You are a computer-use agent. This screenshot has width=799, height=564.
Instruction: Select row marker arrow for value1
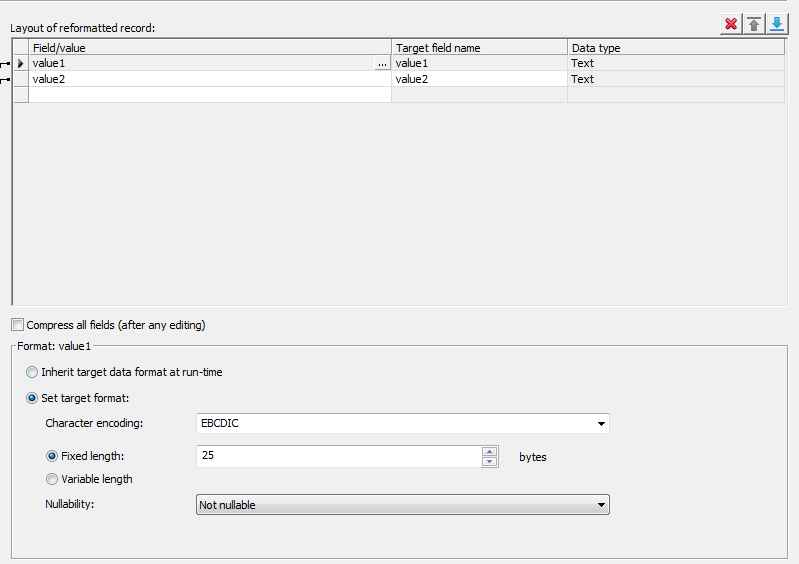coord(20,63)
